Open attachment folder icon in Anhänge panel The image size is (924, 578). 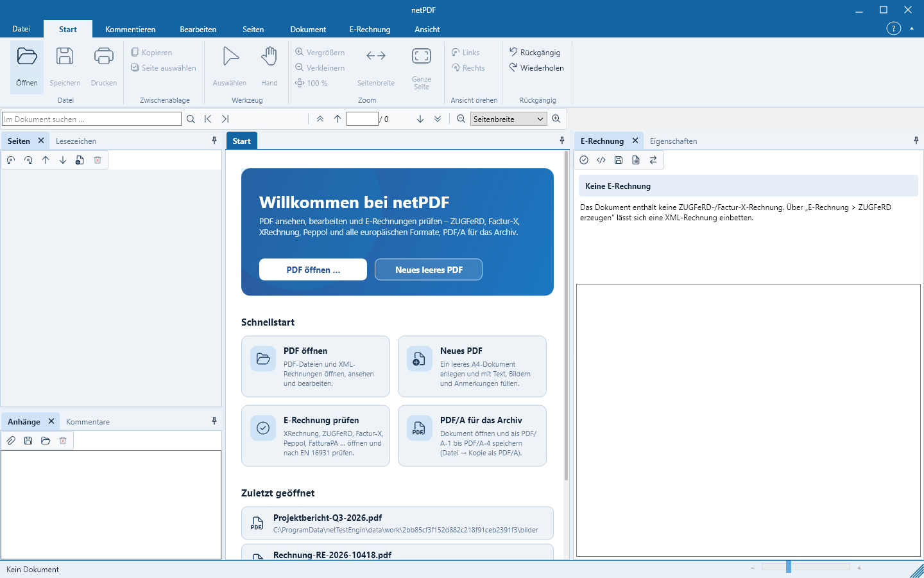click(x=46, y=441)
